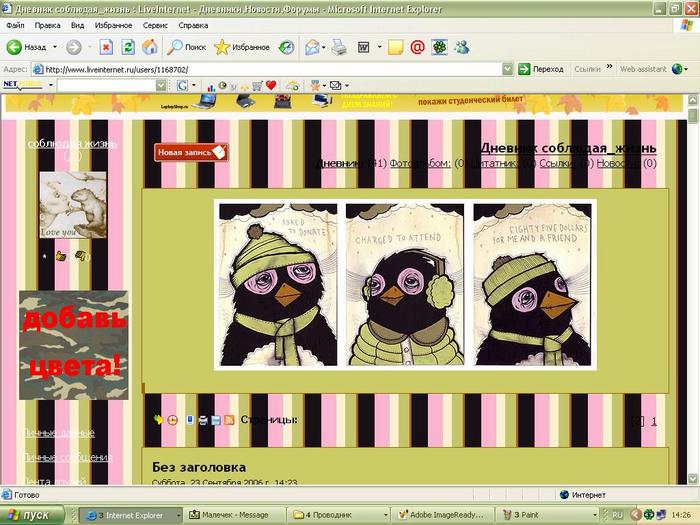Open the Новости link
The height and width of the screenshot is (525, 700).
click(618, 163)
